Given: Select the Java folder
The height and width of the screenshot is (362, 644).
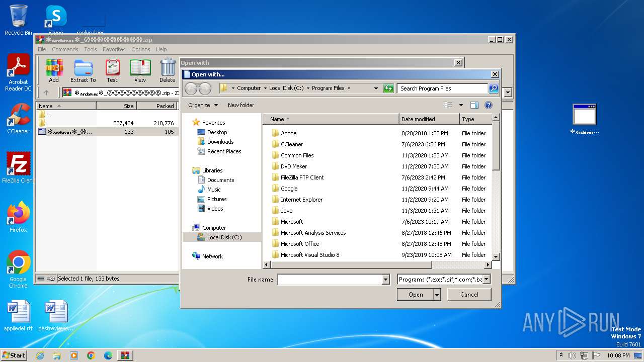Looking at the screenshot, I should pos(286,211).
